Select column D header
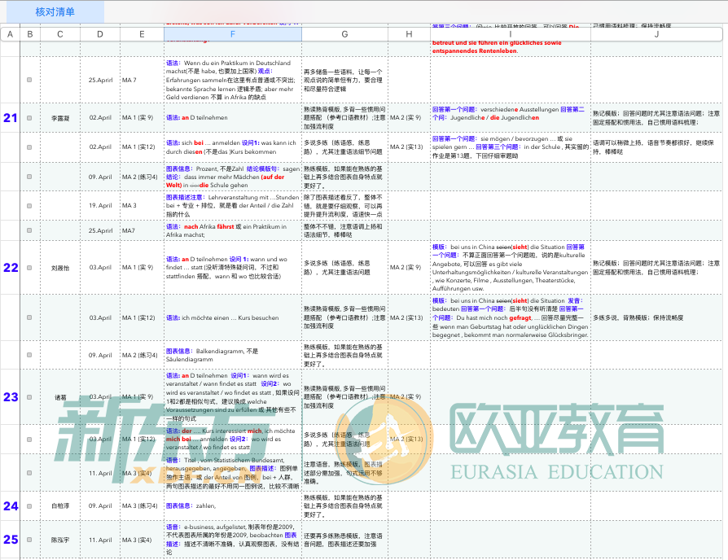The width and height of the screenshot is (728, 560). click(100, 34)
